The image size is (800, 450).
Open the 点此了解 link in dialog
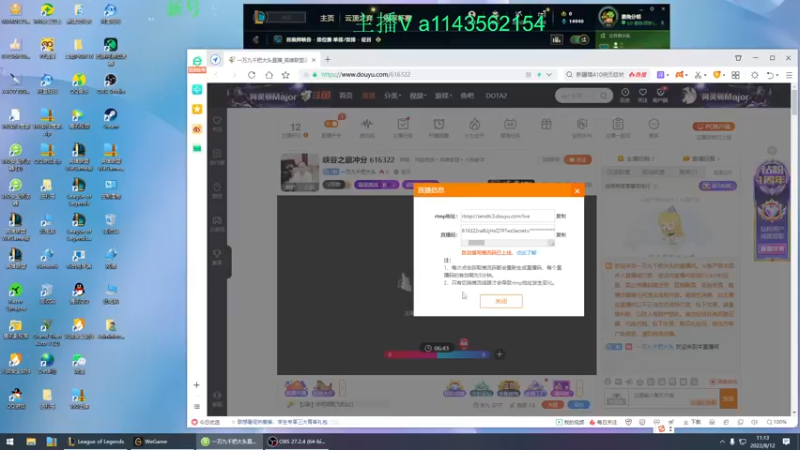click(x=526, y=253)
